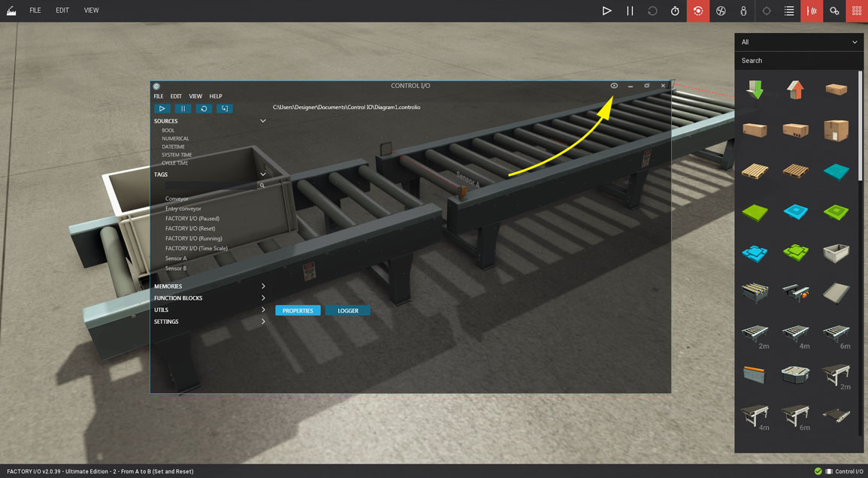Screen dimensions: 868x478
Task: Open Factory I/O EDIT menu
Action: pos(62,11)
